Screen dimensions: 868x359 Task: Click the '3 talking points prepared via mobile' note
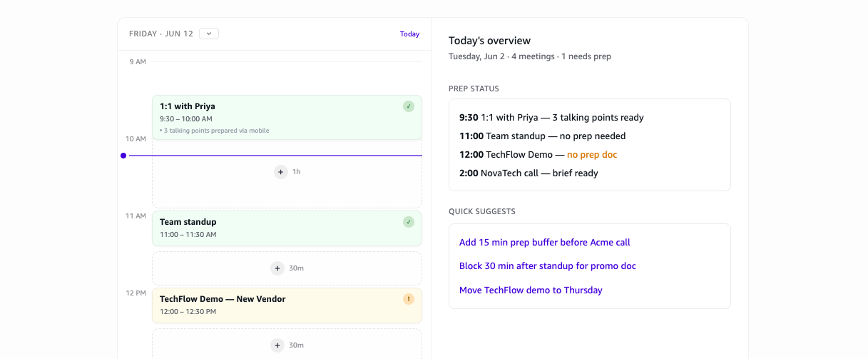(215, 131)
